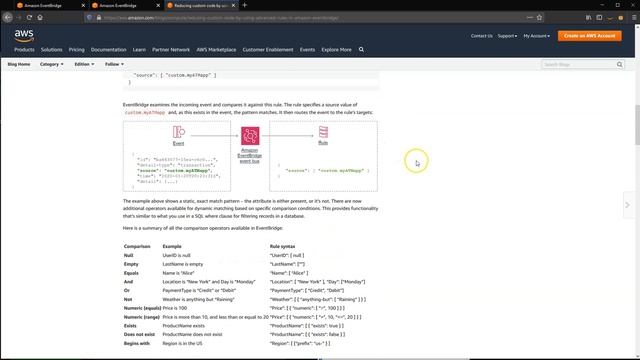
Task: Go back to the previous page
Action: [x=7, y=18]
